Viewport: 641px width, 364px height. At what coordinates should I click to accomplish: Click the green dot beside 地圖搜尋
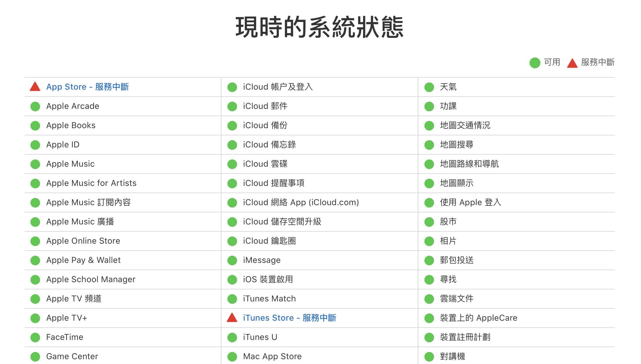tap(429, 145)
